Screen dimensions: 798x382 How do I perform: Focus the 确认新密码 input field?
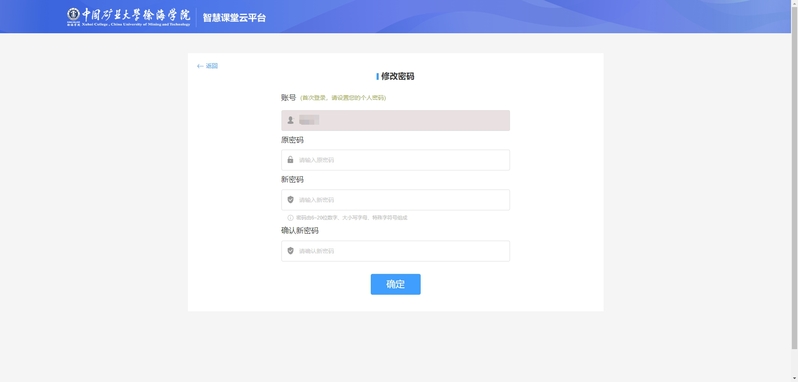click(x=395, y=251)
